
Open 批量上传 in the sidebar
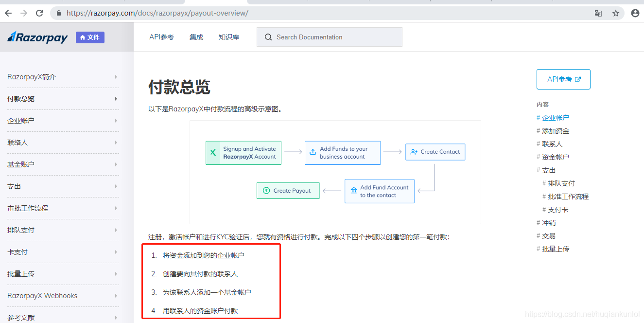[21, 274]
